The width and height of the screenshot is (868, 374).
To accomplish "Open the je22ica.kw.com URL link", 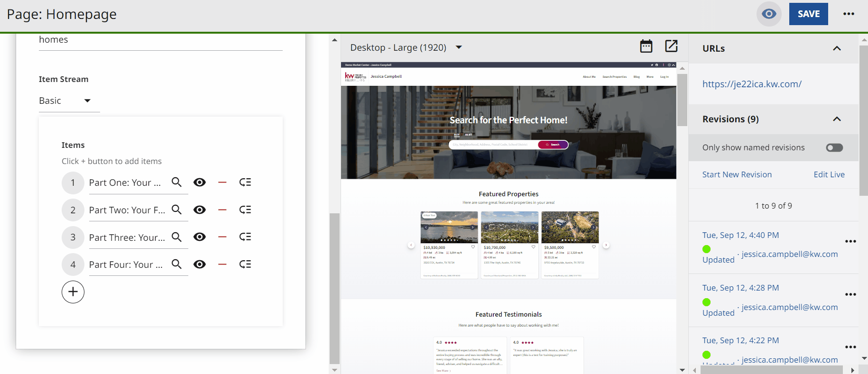I will [752, 84].
